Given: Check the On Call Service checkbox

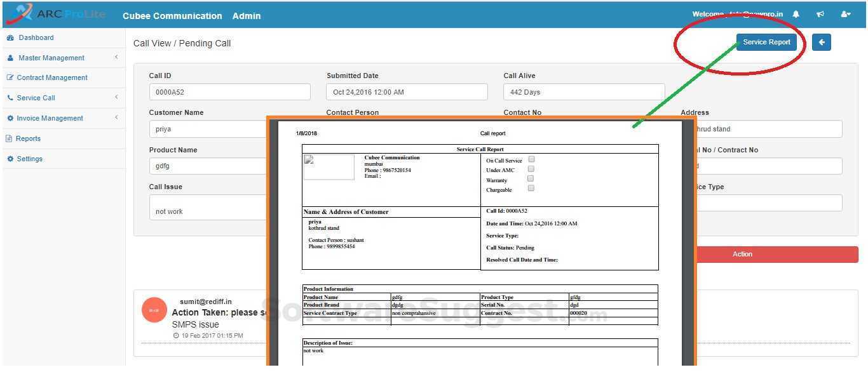Looking at the screenshot, I should click(x=531, y=159).
